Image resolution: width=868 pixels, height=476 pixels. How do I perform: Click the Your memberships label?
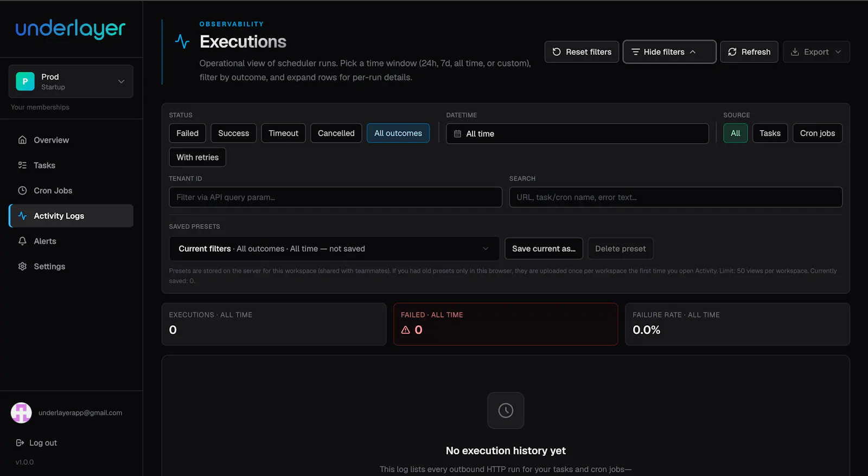click(40, 107)
